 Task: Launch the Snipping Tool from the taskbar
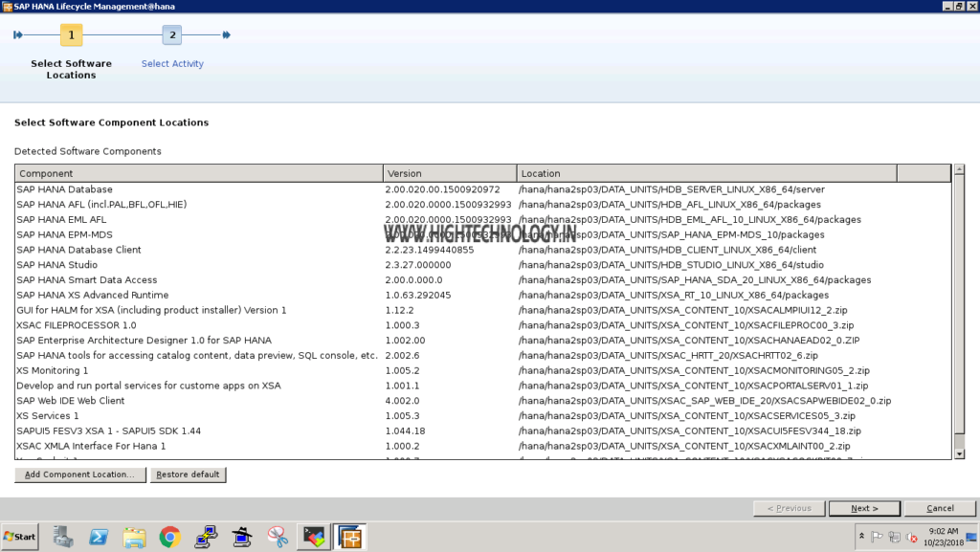278,537
